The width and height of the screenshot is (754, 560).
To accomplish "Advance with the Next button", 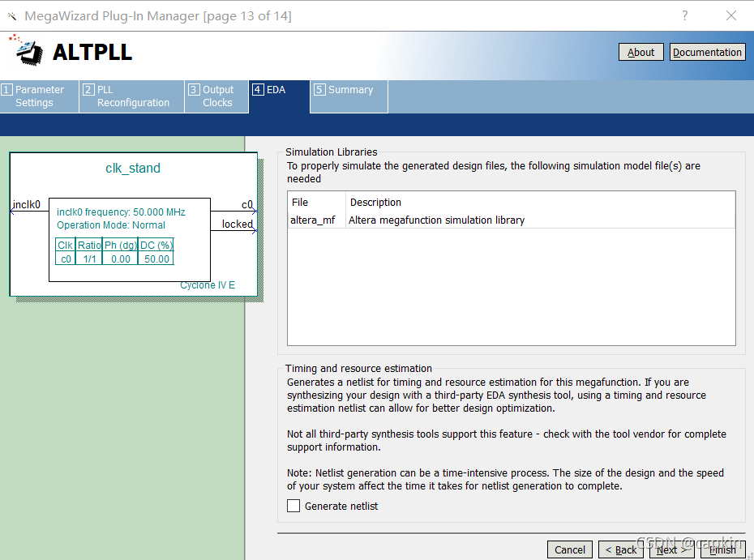I will point(672,549).
